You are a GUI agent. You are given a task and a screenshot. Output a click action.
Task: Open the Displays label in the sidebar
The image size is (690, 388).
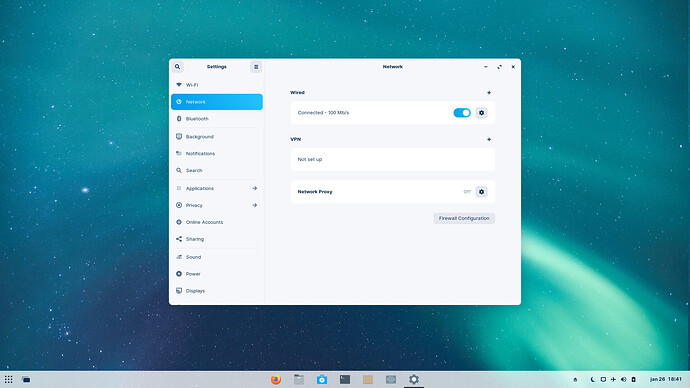tap(195, 291)
